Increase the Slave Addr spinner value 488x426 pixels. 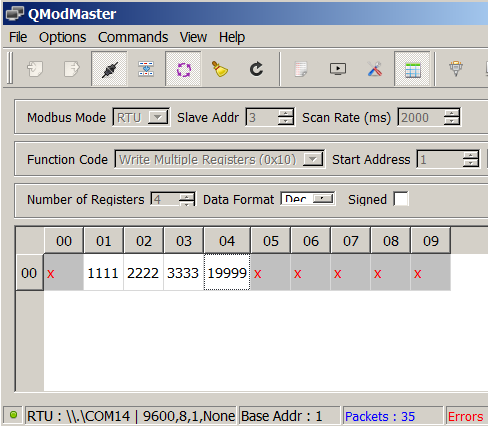285,113
